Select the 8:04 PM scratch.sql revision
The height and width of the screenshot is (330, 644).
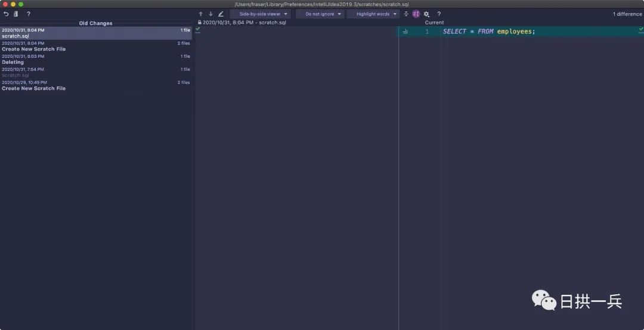coord(95,33)
